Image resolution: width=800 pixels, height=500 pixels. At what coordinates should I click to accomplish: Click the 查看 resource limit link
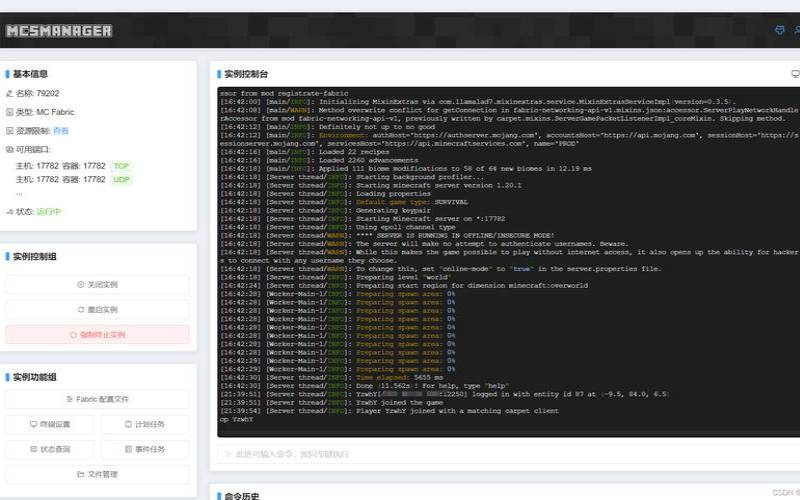(x=61, y=130)
